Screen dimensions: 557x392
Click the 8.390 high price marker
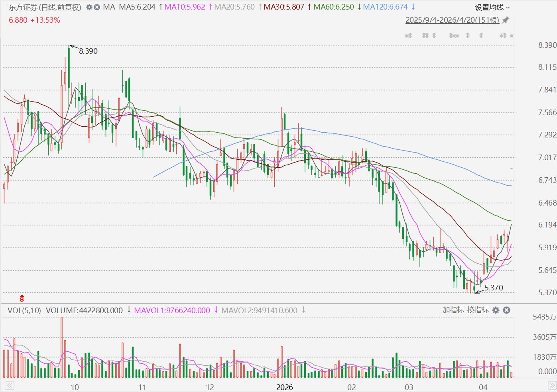click(x=88, y=51)
